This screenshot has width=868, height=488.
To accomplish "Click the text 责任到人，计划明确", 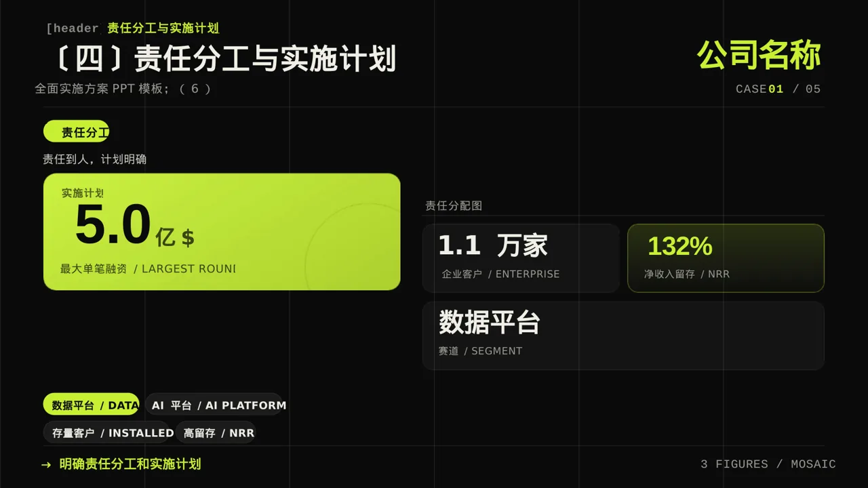I will click(x=94, y=159).
